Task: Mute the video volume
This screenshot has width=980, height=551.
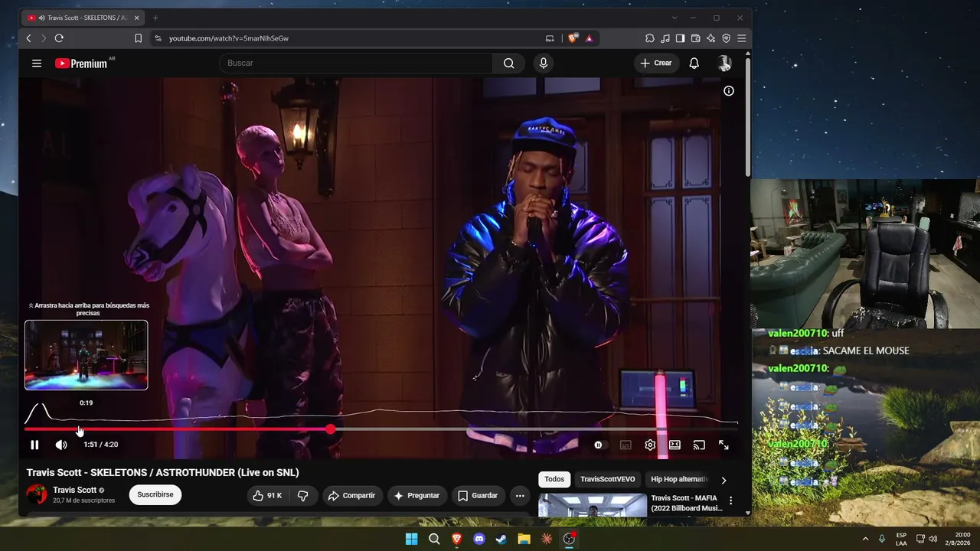Action: [x=61, y=445]
